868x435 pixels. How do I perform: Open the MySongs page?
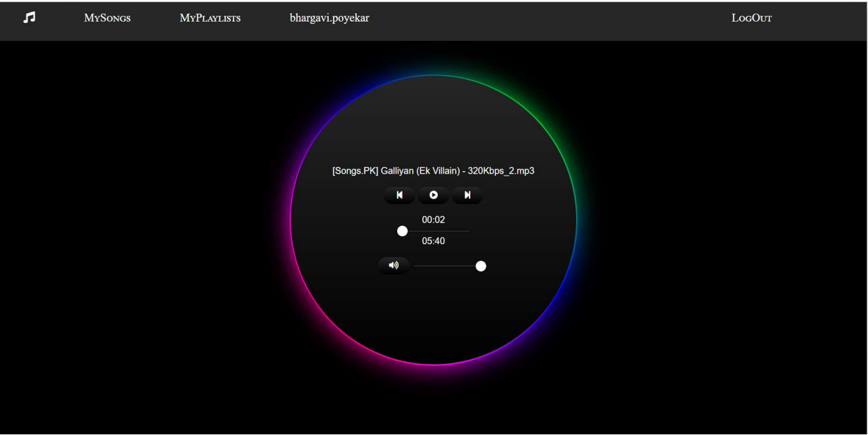tap(107, 18)
